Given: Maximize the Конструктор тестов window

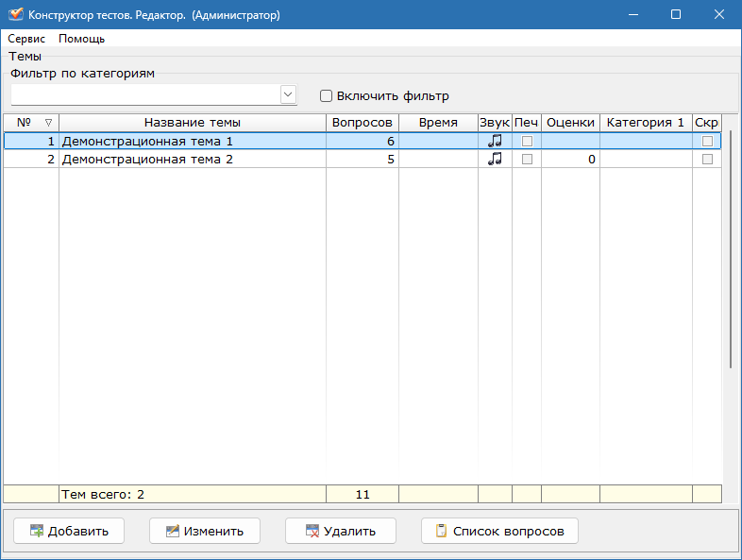Looking at the screenshot, I should [x=676, y=14].
